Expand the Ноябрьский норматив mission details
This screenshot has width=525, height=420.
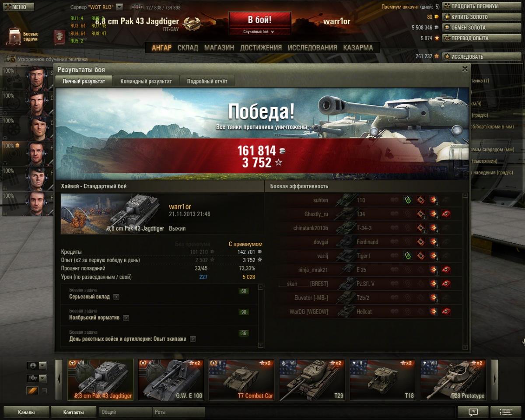[x=126, y=318]
